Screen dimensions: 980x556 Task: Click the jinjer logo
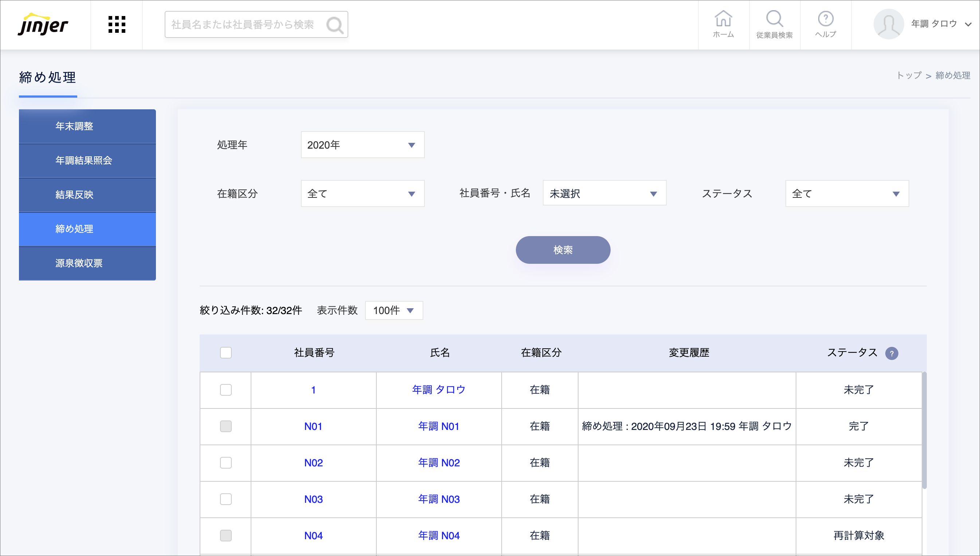[x=43, y=25]
